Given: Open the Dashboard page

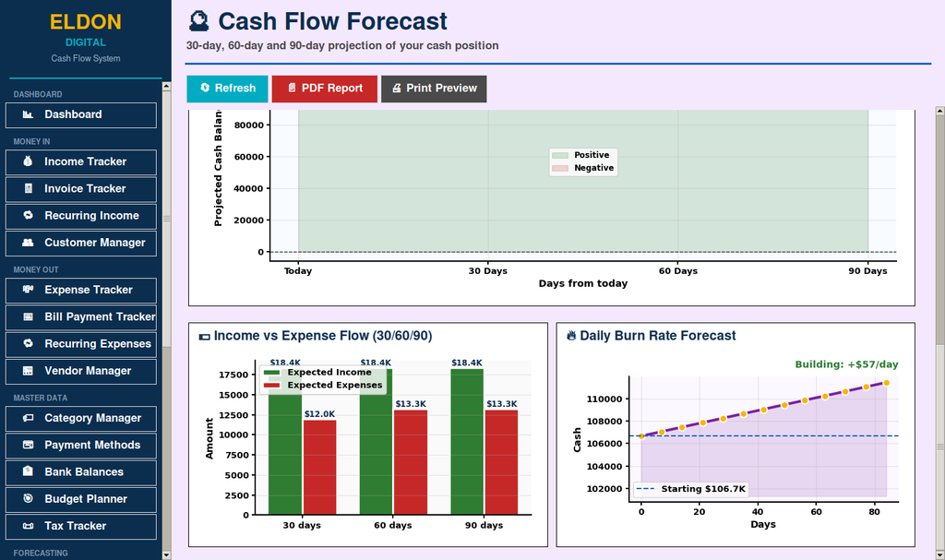Looking at the screenshot, I should coord(81,115).
